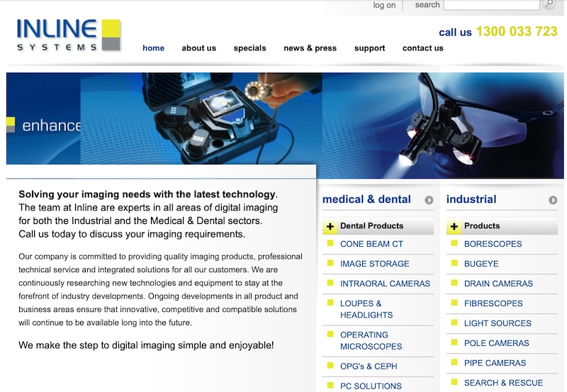Click the yellow bullet beside POLE CAMERAS
Screen dimensions: 567x392
(x=454, y=343)
